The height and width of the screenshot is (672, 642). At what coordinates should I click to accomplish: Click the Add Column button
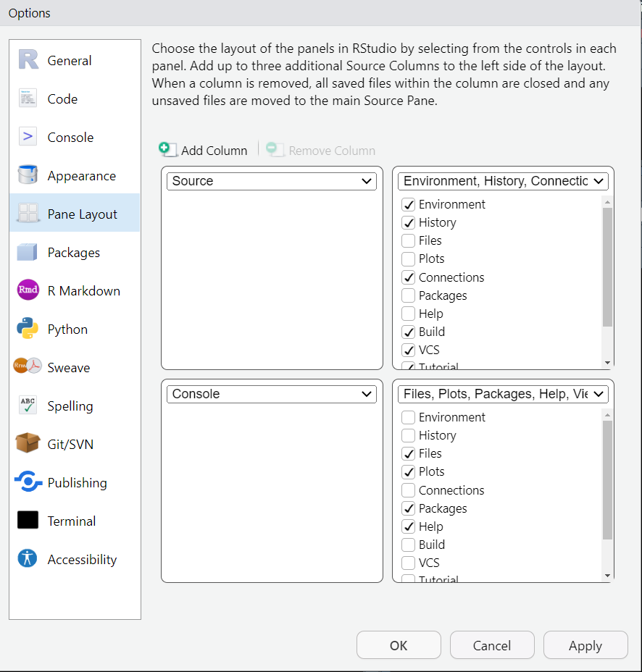point(204,150)
